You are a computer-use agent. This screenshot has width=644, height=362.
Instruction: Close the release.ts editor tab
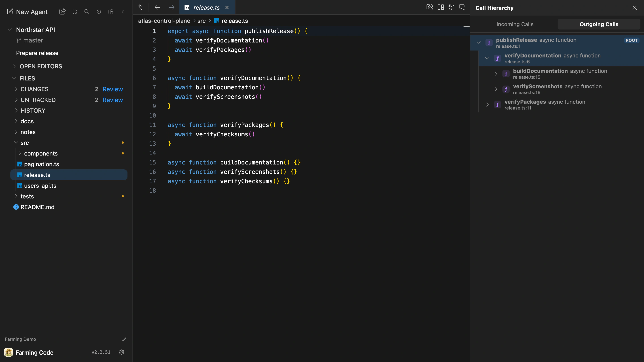coord(227,8)
